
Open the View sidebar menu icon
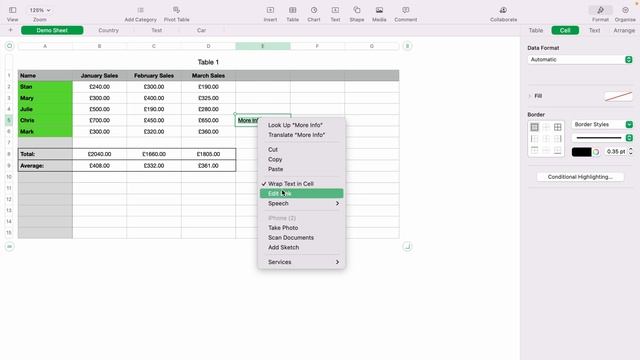tap(12, 10)
